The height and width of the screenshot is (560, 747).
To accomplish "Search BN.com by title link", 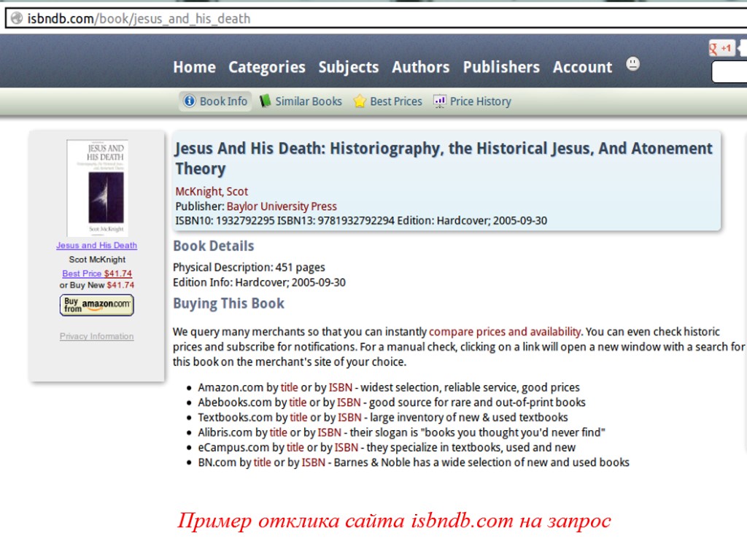I will pyautogui.click(x=263, y=462).
